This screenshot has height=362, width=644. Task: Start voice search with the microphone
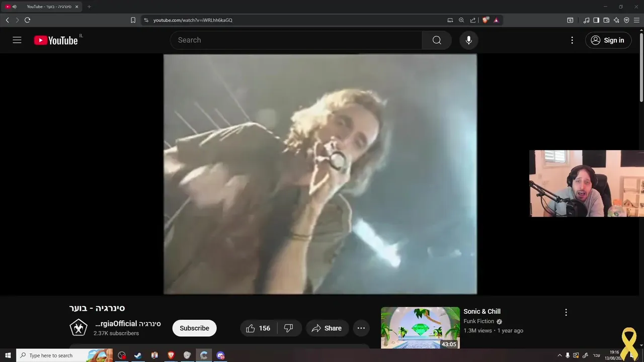pos(468,40)
